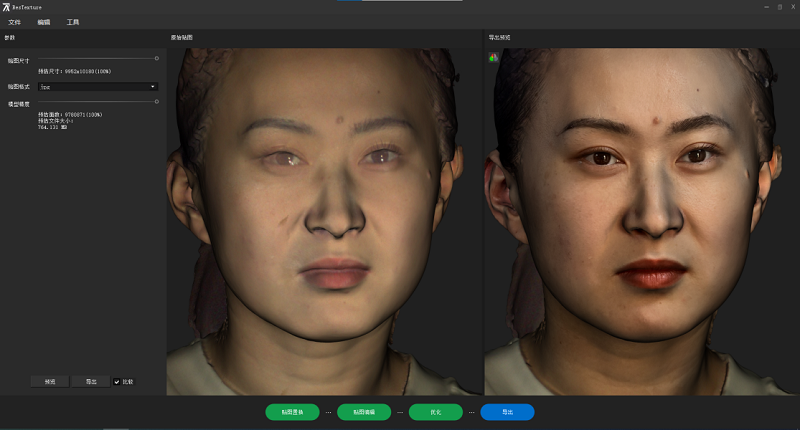Toggle the 比较 compare checkbox
The image size is (800, 430).
117,381
